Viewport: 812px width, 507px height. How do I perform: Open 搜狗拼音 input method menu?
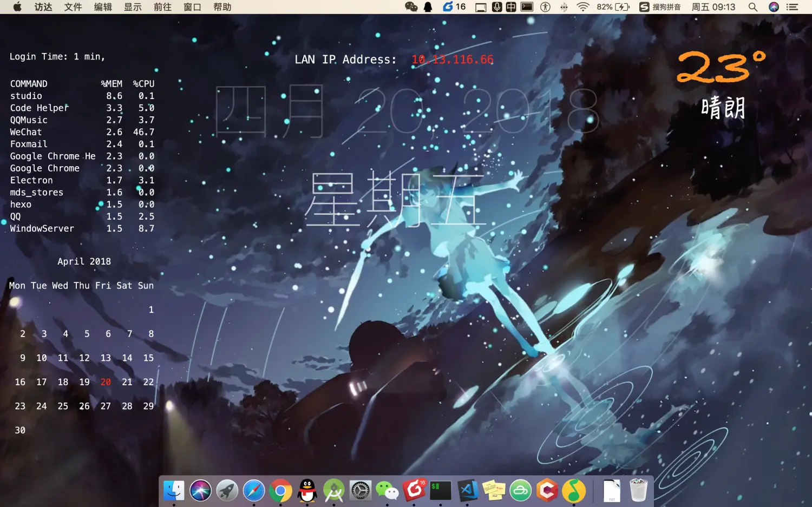point(660,7)
